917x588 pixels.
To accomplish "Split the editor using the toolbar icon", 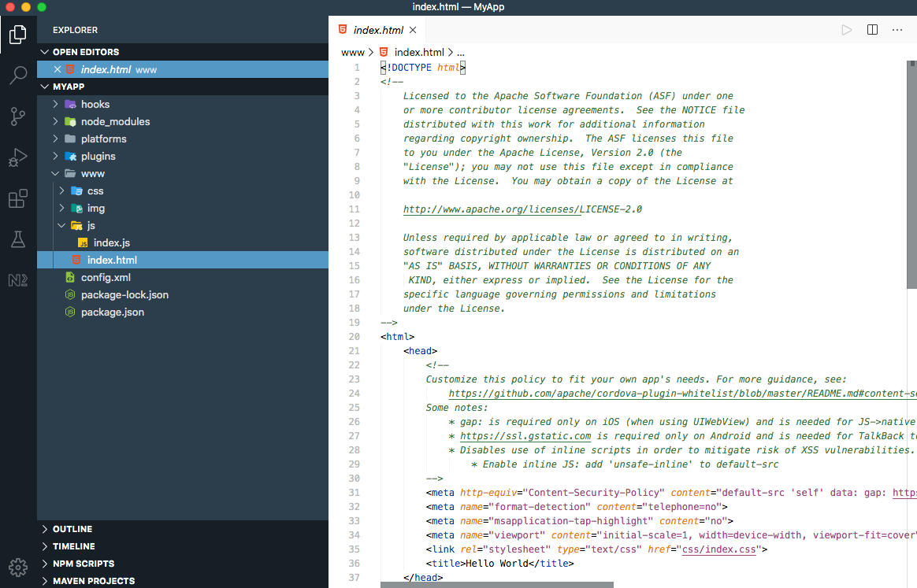I will pos(871,29).
